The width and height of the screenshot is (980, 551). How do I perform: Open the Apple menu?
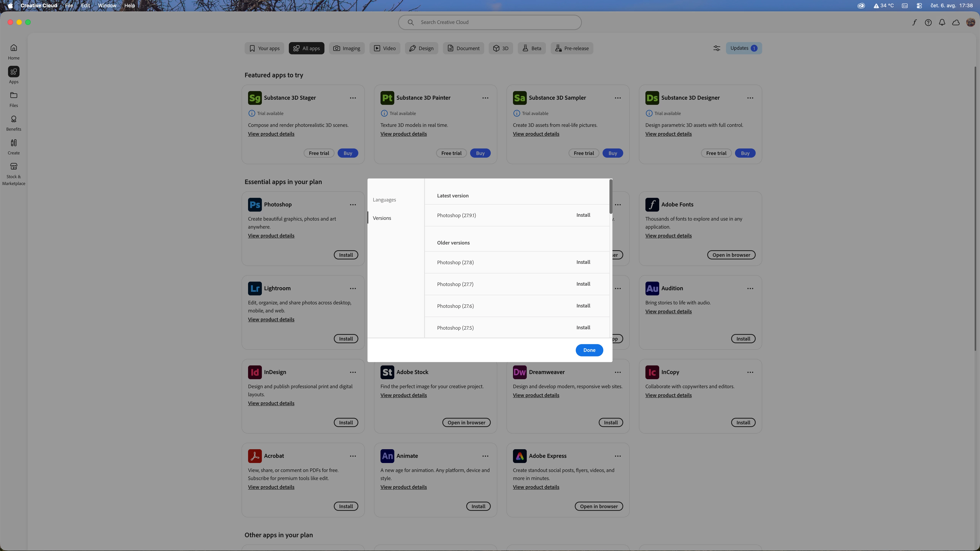pyautogui.click(x=10, y=5)
